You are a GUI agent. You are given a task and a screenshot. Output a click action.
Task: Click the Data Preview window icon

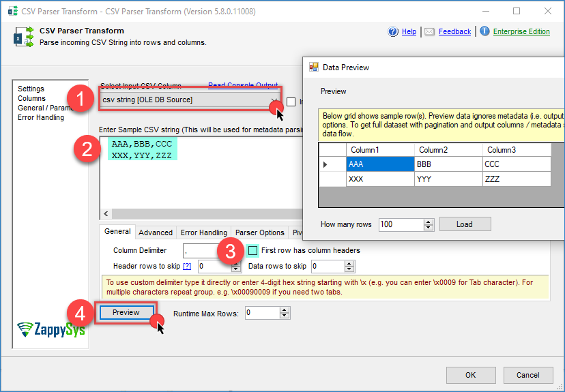314,67
